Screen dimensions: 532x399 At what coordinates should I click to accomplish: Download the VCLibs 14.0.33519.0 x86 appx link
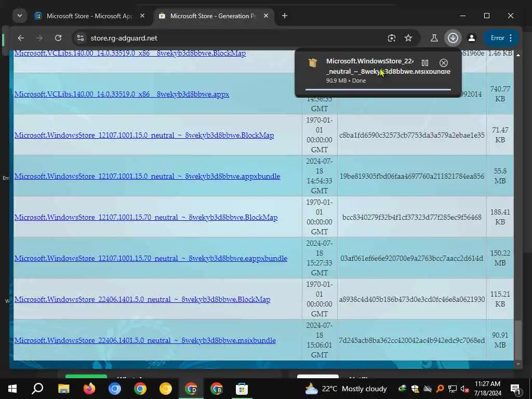coord(122,94)
